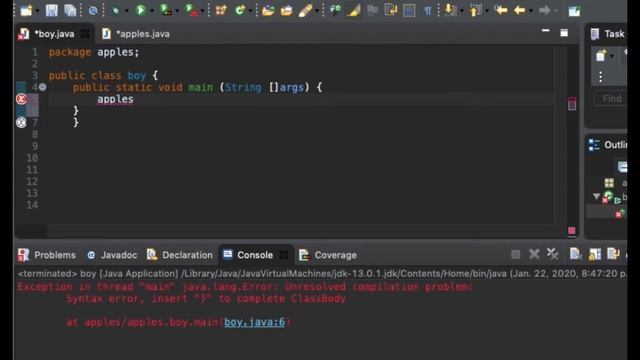The height and width of the screenshot is (360, 640).
Task: Click Remove Launch console icon
Action: pos(534,254)
